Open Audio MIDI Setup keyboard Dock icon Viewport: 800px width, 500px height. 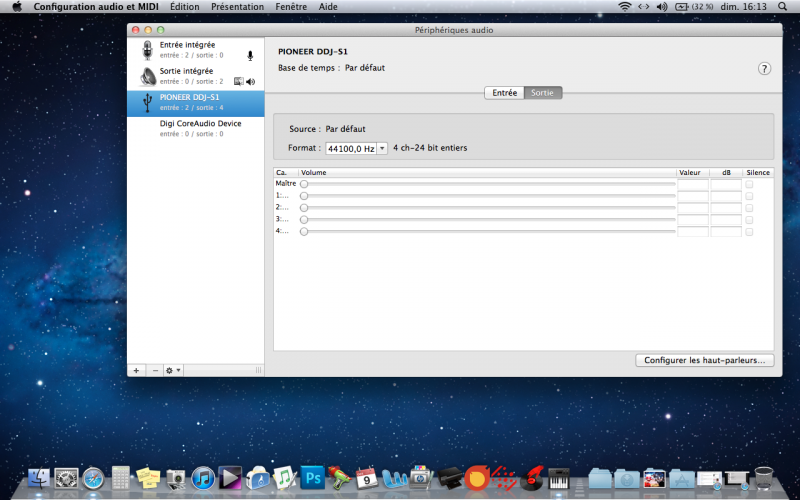[559, 479]
